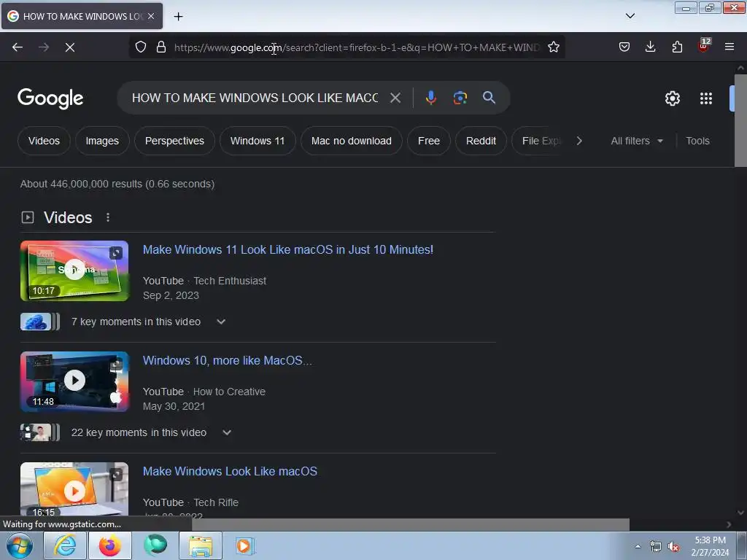Bookmark this page with the star icon
The width and height of the screenshot is (747, 560).
click(553, 47)
